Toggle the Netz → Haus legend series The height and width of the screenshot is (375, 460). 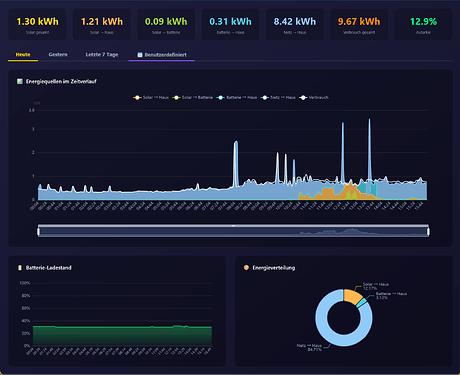pos(278,97)
